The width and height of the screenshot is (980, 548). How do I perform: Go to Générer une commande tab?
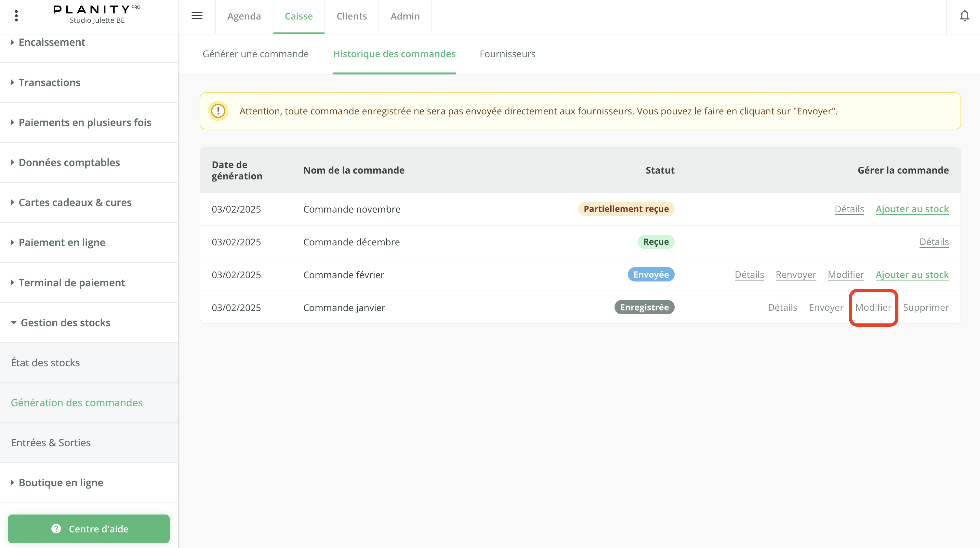pyautogui.click(x=255, y=54)
